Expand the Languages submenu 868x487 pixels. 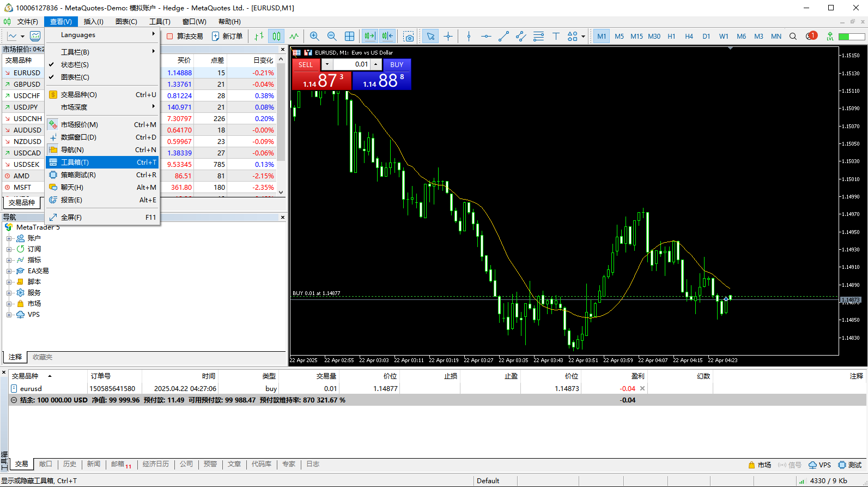(x=102, y=34)
